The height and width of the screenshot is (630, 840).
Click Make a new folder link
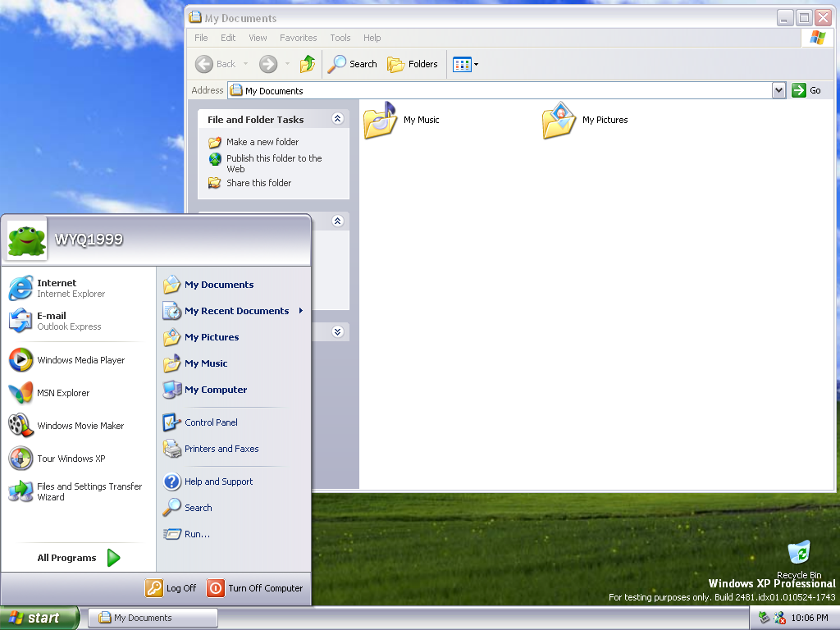pyautogui.click(x=262, y=142)
